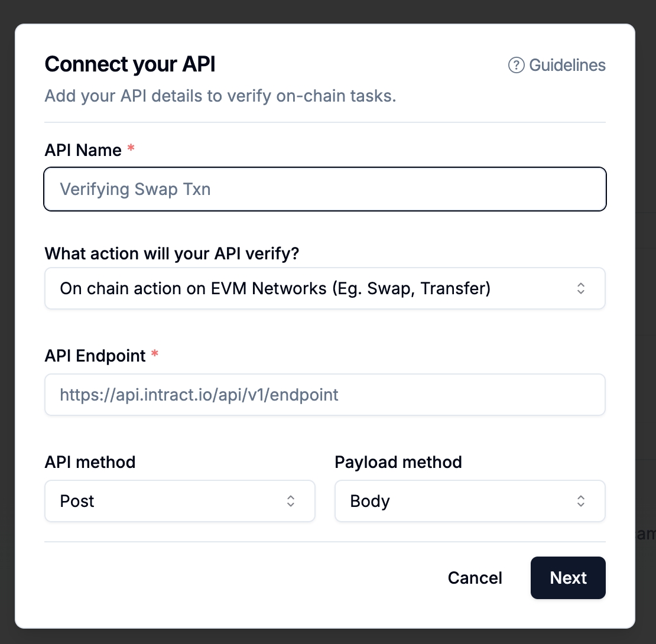The width and height of the screenshot is (656, 644).
Task: Click the Connect your API heading
Action: coord(130,64)
